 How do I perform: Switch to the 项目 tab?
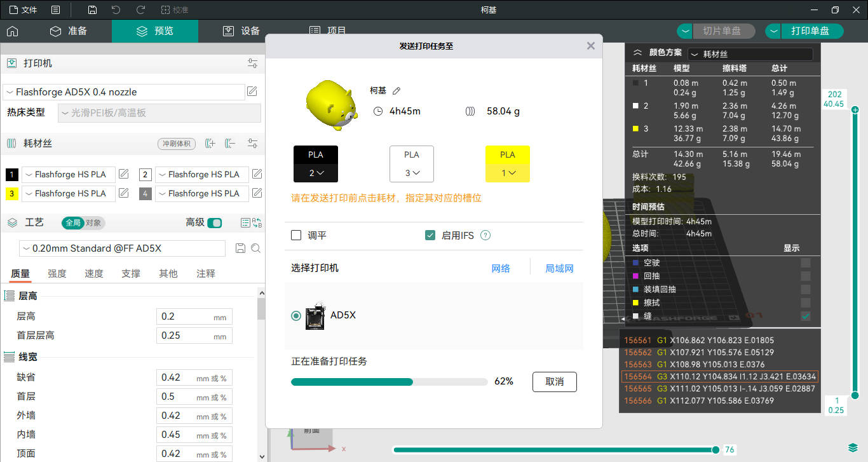[328, 31]
